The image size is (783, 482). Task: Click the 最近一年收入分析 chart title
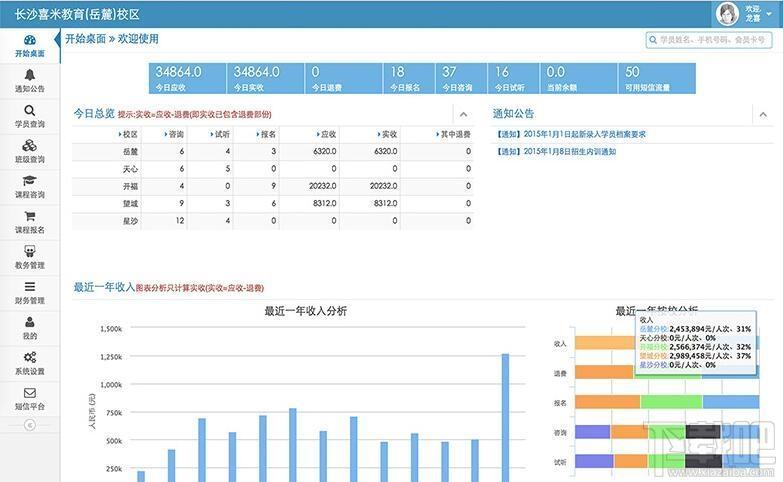pyautogui.click(x=306, y=311)
